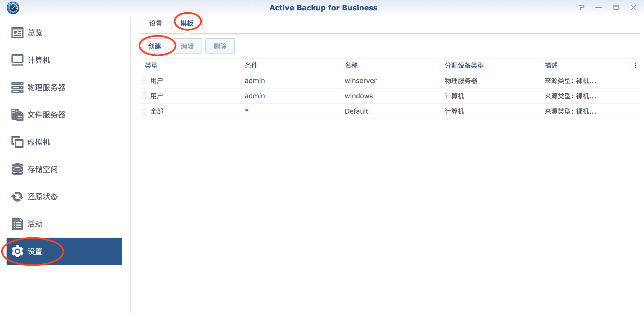Open 虚拟机 in the sidebar
Viewport: 644px width, 313px height.
(x=64, y=142)
